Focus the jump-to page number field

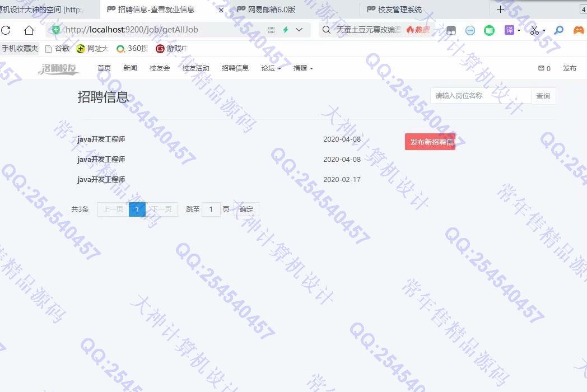point(211,209)
